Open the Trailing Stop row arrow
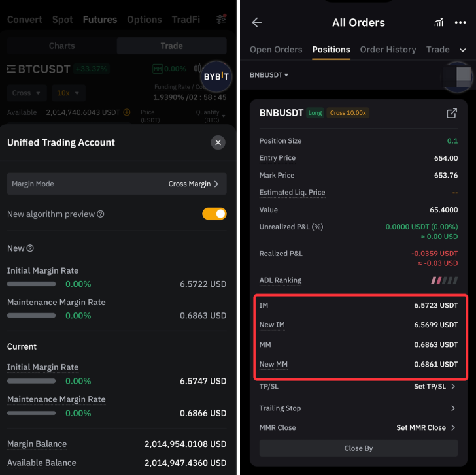The image size is (476, 475). click(453, 408)
